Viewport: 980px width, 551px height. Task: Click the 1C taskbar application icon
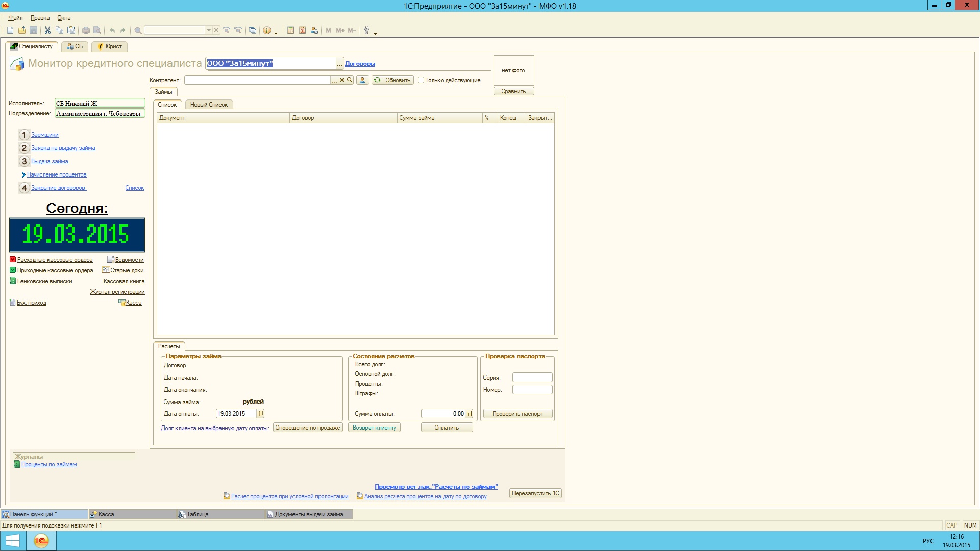click(x=41, y=541)
